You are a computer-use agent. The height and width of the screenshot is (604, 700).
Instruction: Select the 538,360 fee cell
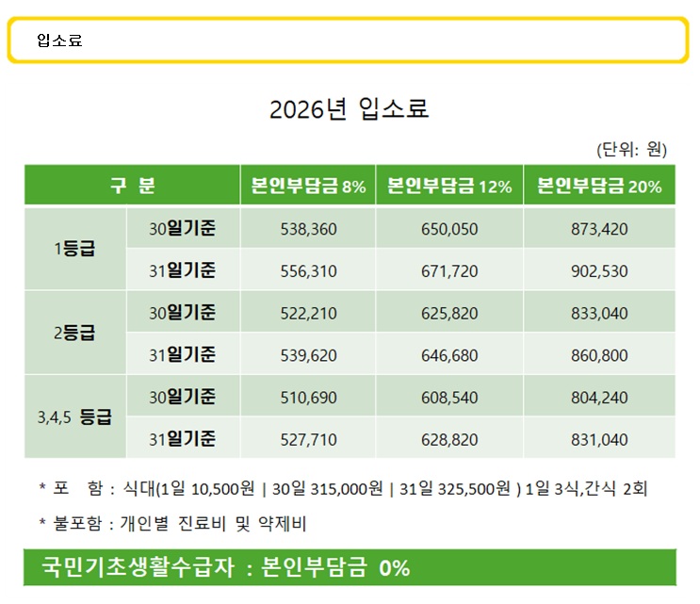pyautogui.click(x=308, y=229)
